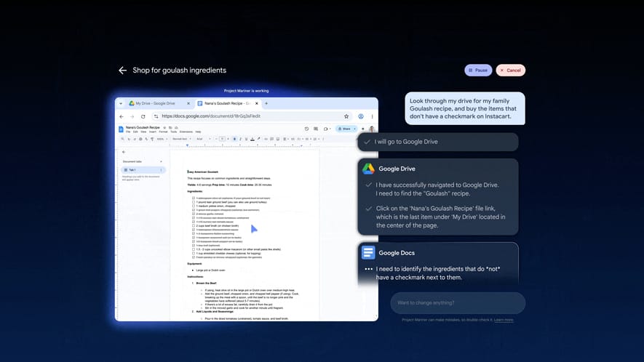Click the 'Want to change anything?' input field
Image resolution: width=644 pixels, height=362 pixels.
coord(458,303)
